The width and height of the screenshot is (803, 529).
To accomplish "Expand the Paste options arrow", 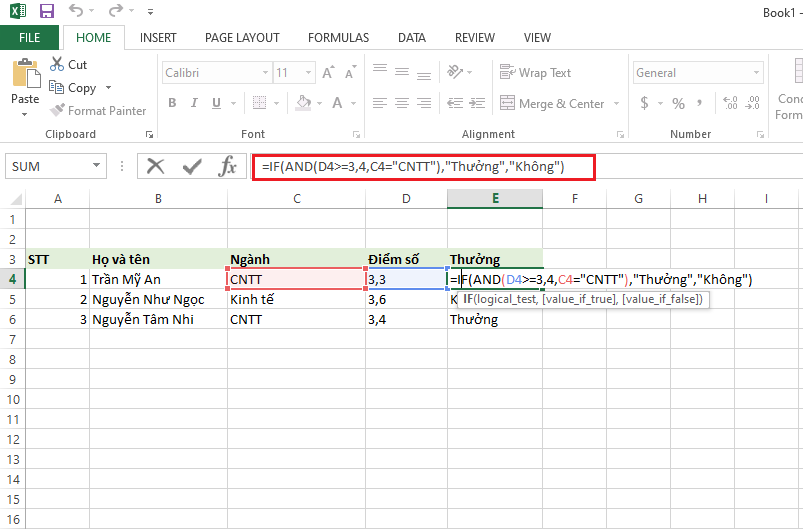I will coord(25,114).
